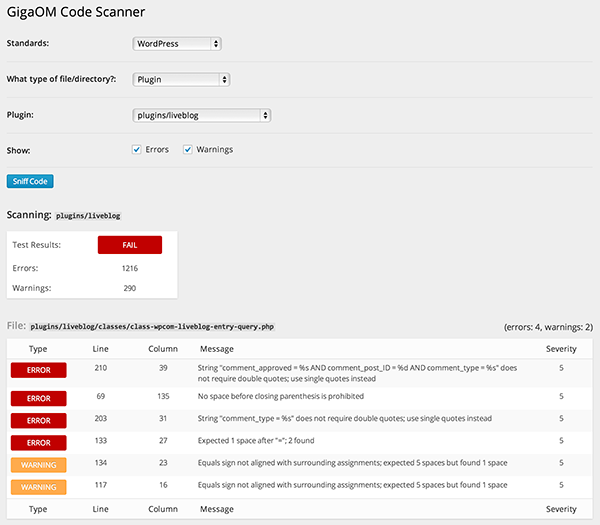This screenshot has height=525, width=600.
Task: Open the file/directory type dropdown showing Plugin
Action: pyautogui.click(x=181, y=80)
